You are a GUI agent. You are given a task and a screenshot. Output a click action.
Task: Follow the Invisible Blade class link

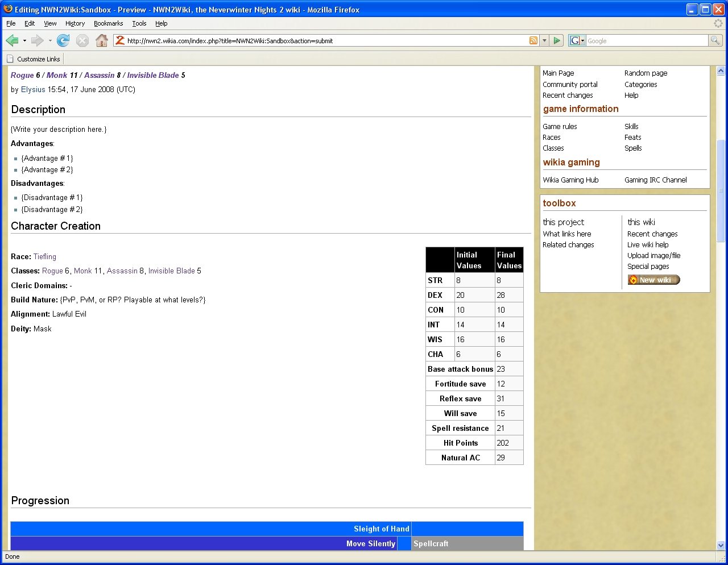[171, 271]
